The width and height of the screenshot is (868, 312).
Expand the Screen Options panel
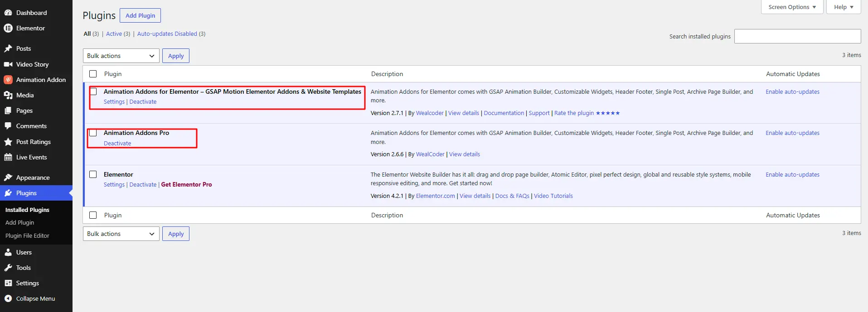(x=792, y=7)
